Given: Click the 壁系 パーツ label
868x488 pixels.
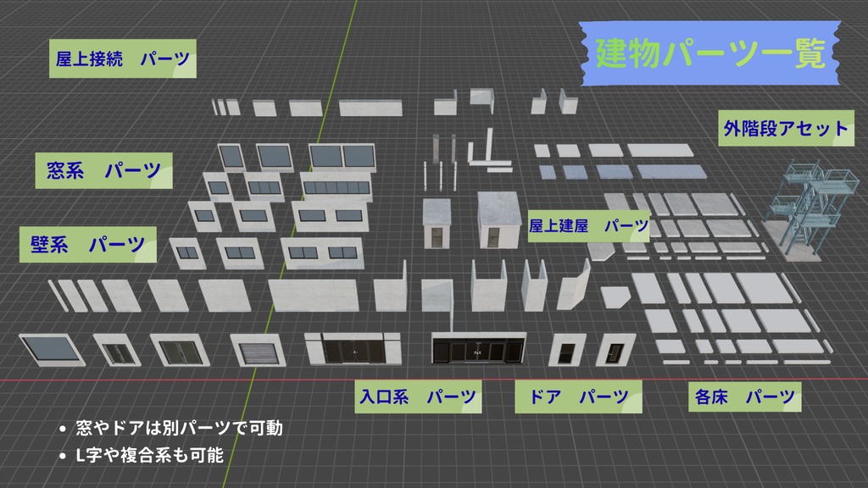Looking at the screenshot, I should click(x=87, y=244).
